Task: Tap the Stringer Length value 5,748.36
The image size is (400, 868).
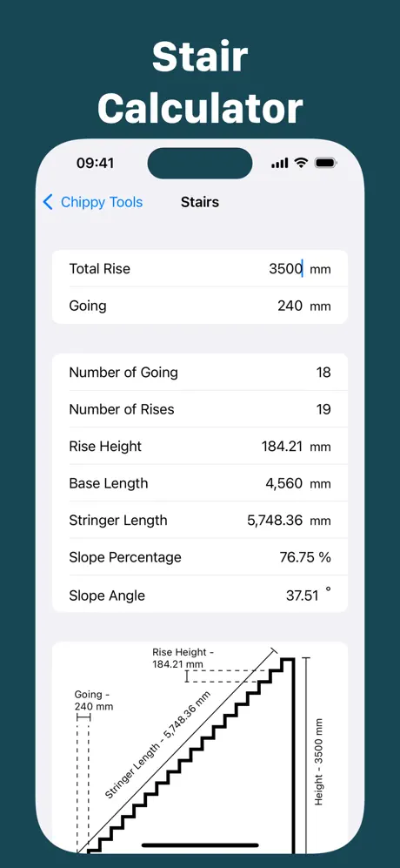Action: coord(275,521)
